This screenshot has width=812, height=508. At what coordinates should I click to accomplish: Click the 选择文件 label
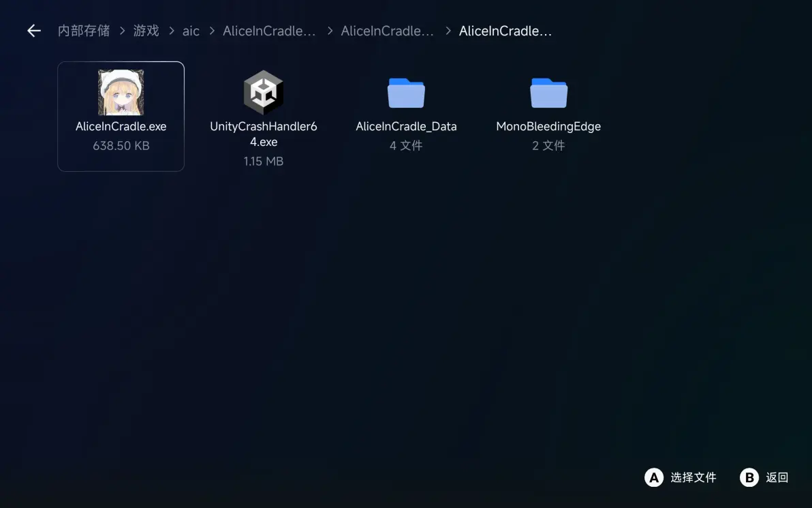point(693,477)
